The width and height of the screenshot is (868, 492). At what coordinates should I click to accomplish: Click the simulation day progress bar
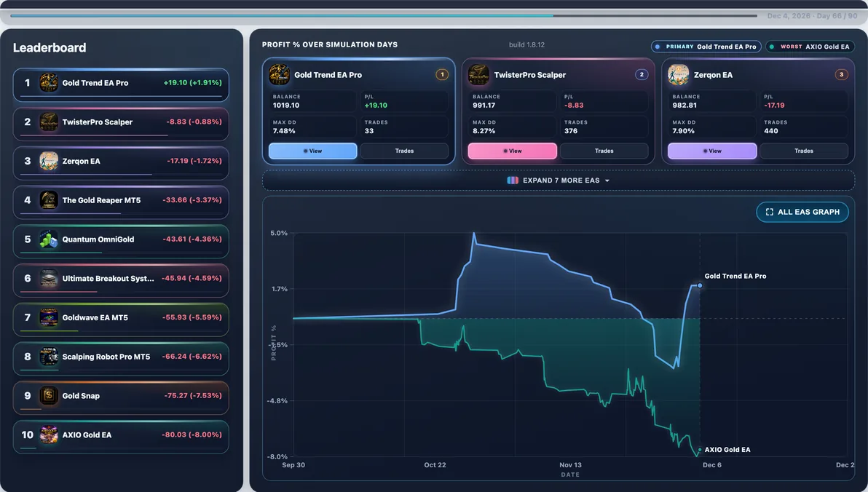click(384, 15)
